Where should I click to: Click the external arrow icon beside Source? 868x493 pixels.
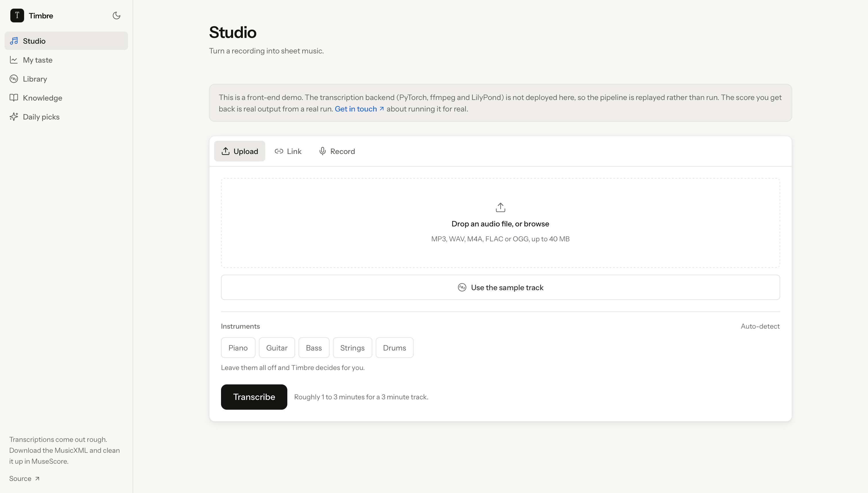(37, 479)
